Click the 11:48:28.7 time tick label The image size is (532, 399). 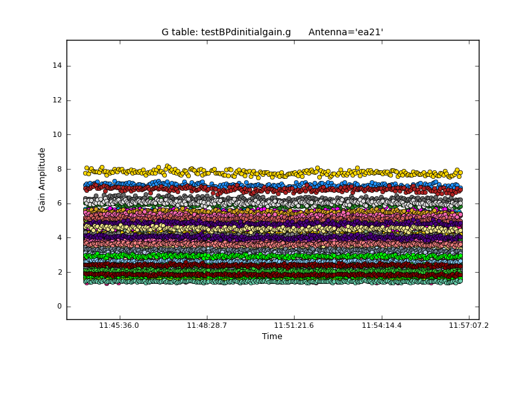click(207, 325)
